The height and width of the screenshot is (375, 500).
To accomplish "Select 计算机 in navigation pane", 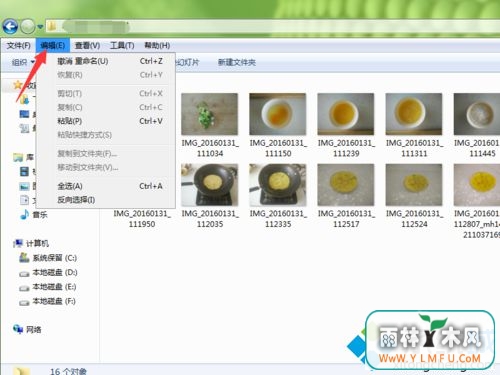I will click(37, 243).
